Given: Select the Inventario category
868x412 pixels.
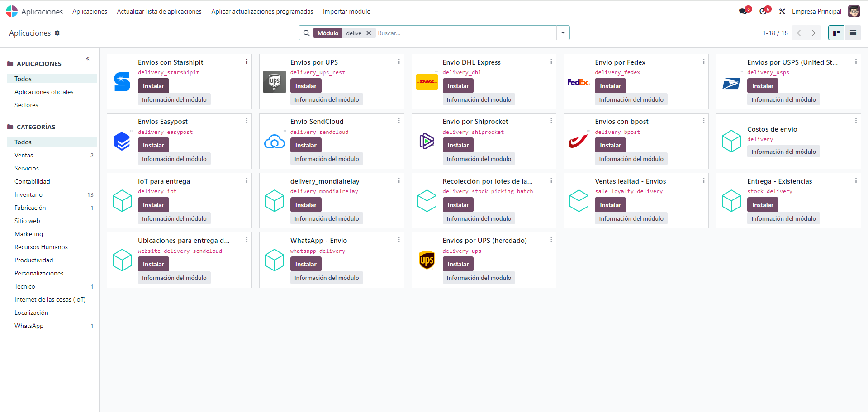Looking at the screenshot, I should (x=28, y=194).
